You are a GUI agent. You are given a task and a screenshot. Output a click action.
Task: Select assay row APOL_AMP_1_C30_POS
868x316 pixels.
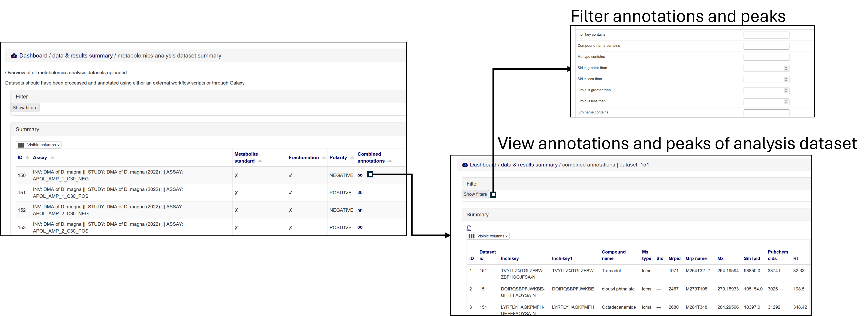point(108,193)
